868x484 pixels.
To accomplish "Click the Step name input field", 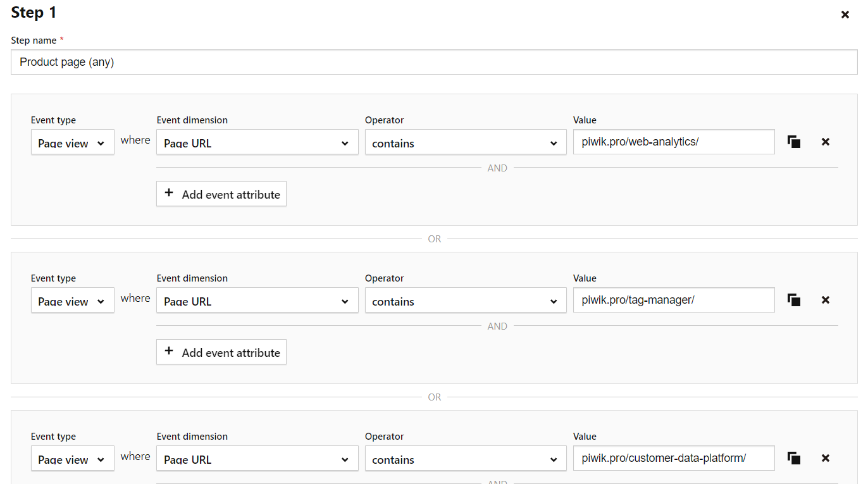I will (x=434, y=62).
